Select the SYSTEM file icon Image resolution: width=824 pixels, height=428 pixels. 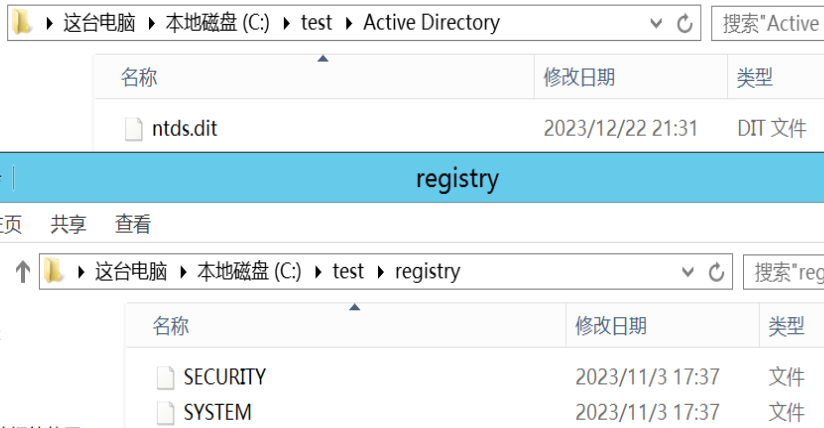tap(166, 413)
